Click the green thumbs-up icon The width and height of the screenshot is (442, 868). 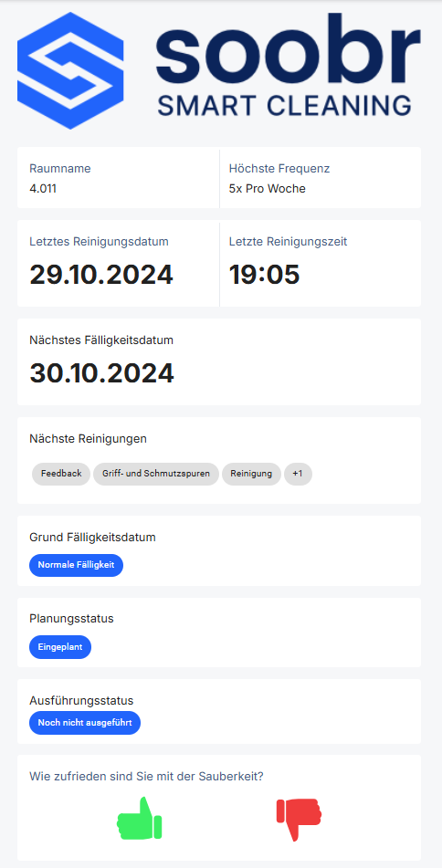coord(139,820)
